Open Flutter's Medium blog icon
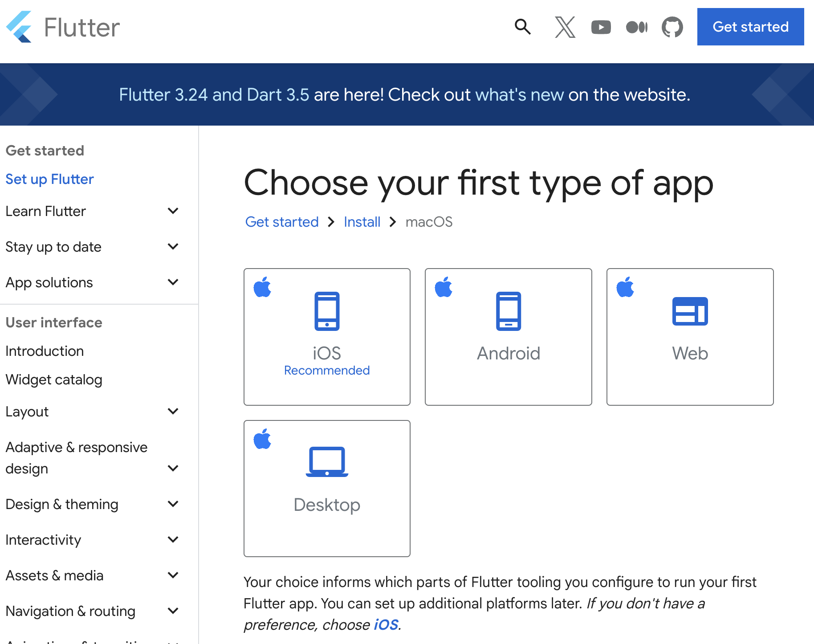The height and width of the screenshot is (644, 814). (637, 27)
